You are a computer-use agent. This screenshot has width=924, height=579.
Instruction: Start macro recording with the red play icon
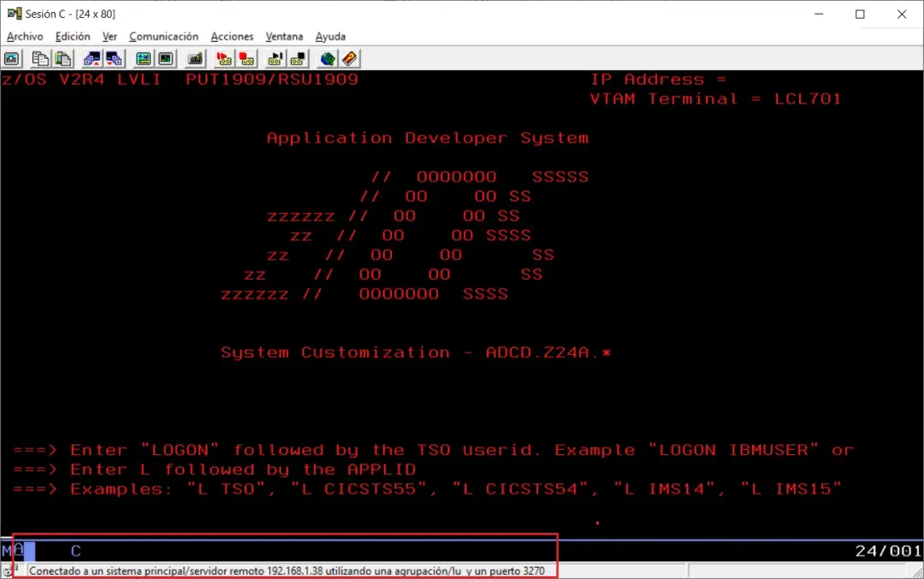(x=224, y=58)
